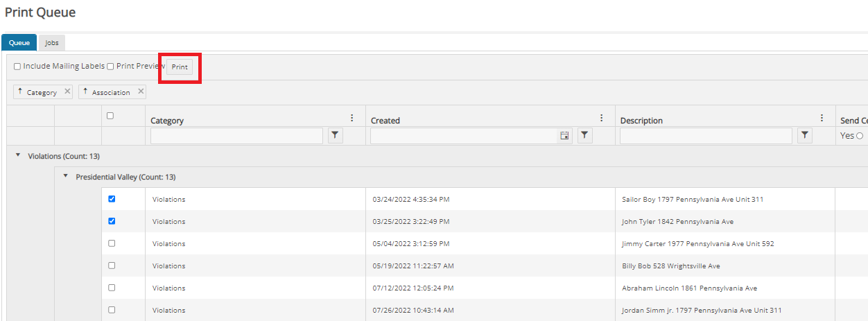868x321 pixels.
Task: Open the Created column filter icon
Action: pos(585,136)
